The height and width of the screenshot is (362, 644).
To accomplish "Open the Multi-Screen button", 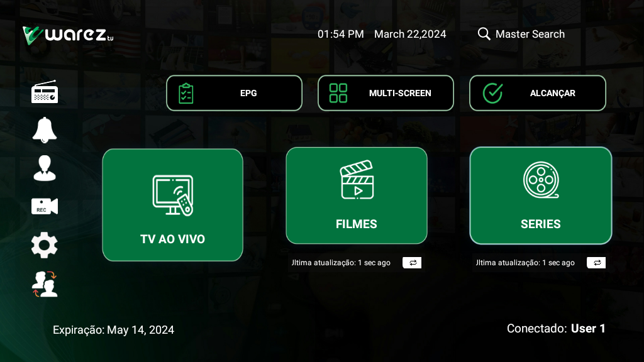I will [x=386, y=93].
